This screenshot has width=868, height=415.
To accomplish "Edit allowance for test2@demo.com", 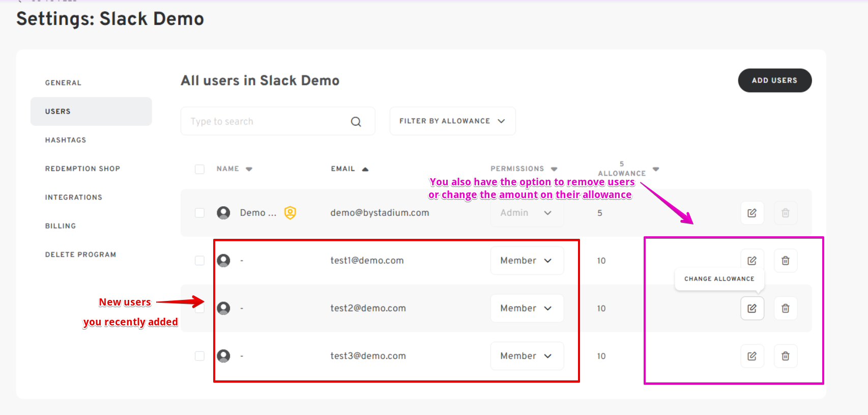I will click(752, 308).
